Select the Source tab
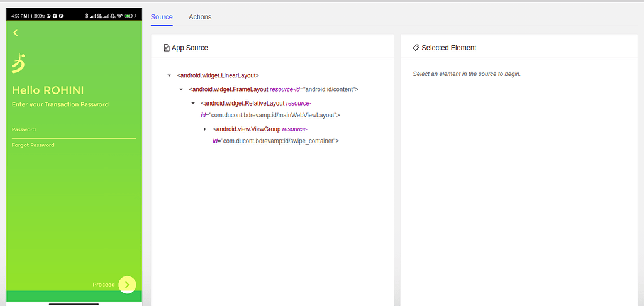 pos(162,17)
